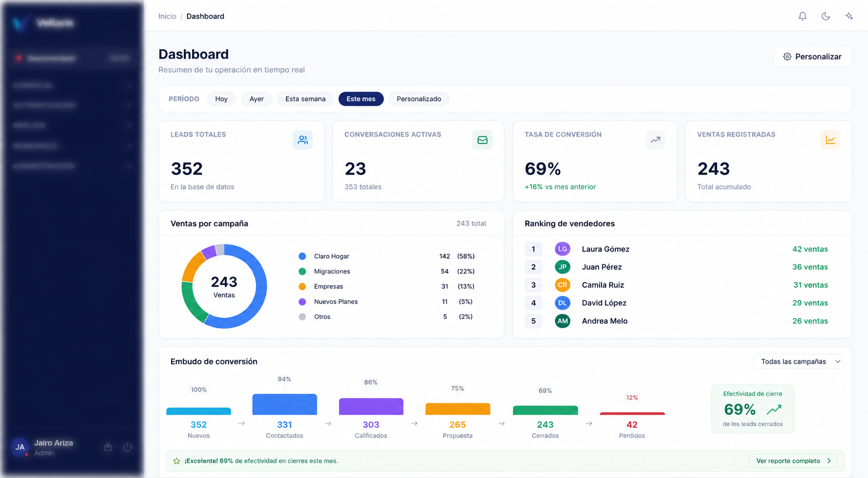Click the Conversaciones Activas inbox icon

[482, 140]
